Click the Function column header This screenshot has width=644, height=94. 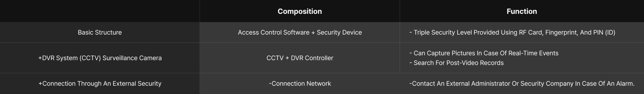click(x=522, y=11)
